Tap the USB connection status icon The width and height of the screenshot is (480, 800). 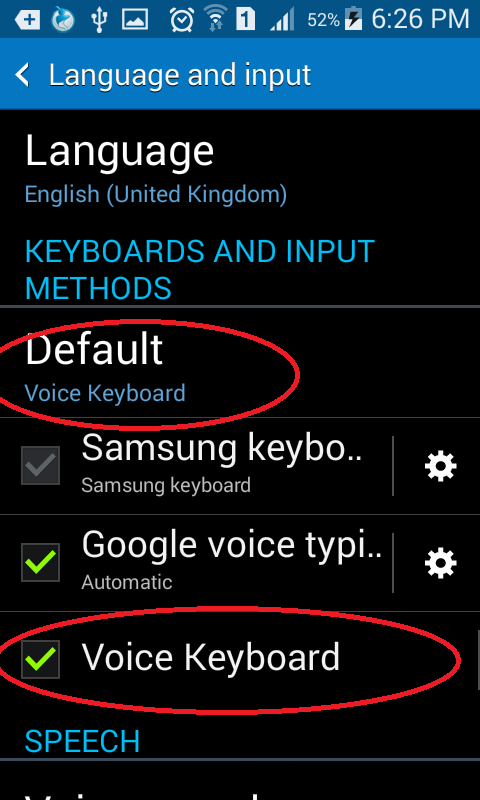coord(99,20)
